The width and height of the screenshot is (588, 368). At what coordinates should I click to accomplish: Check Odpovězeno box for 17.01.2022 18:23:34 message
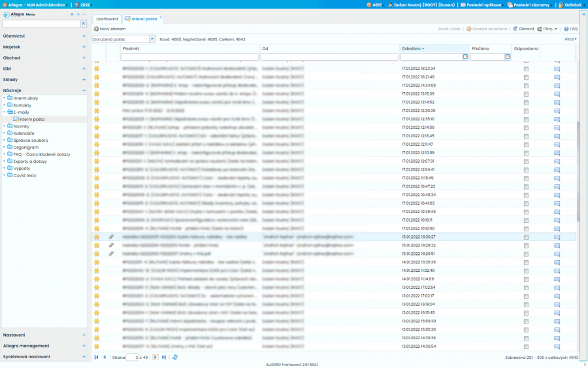tap(526, 68)
